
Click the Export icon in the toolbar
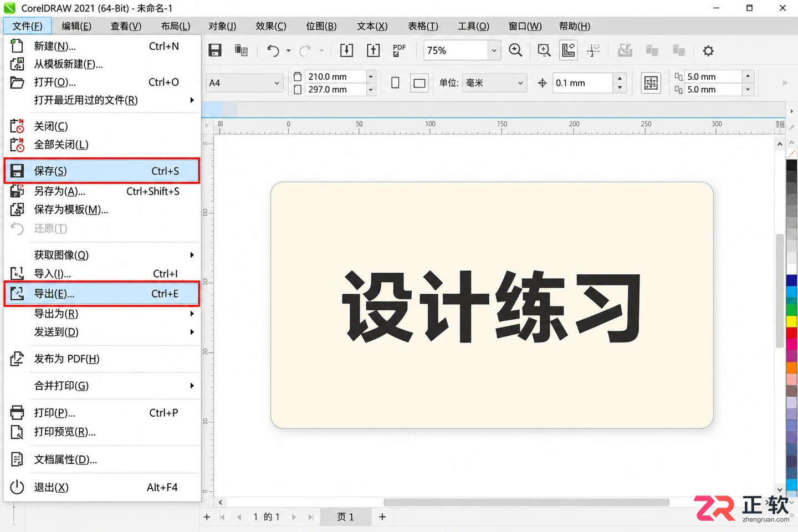pyautogui.click(x=374, y=50)
